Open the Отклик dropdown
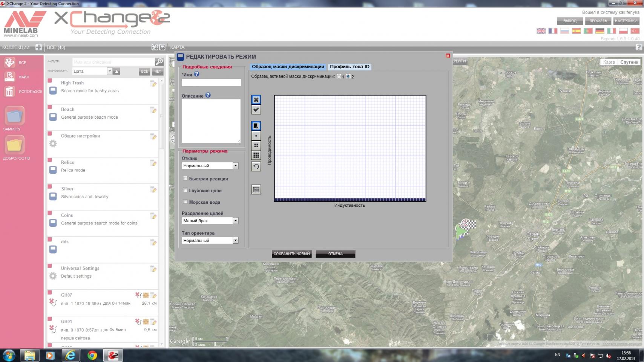This screenshot has height=362, width=644. click(235, 166)
